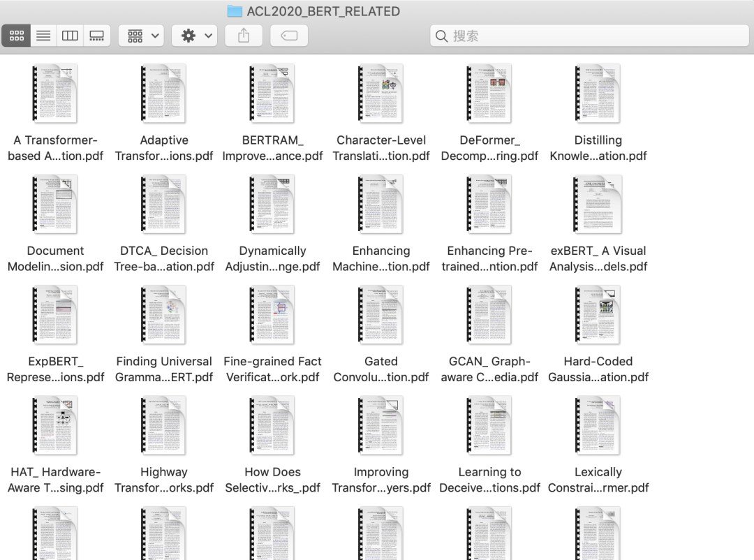Click the filename 'A Transformer-based A...tion.pdf'

click(x=55, y=148)
